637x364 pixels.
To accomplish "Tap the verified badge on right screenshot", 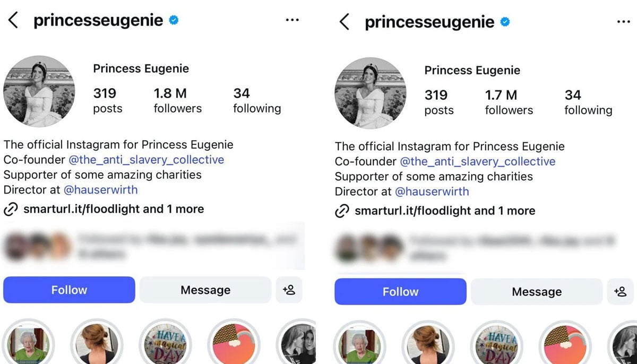I will [x=506, y=21].
